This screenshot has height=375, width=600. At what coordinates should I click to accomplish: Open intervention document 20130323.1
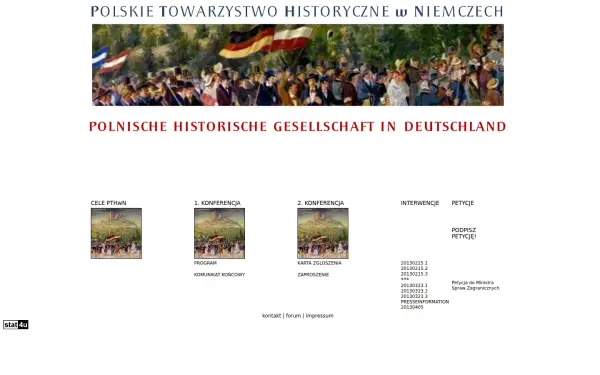[x=414, y=285]
